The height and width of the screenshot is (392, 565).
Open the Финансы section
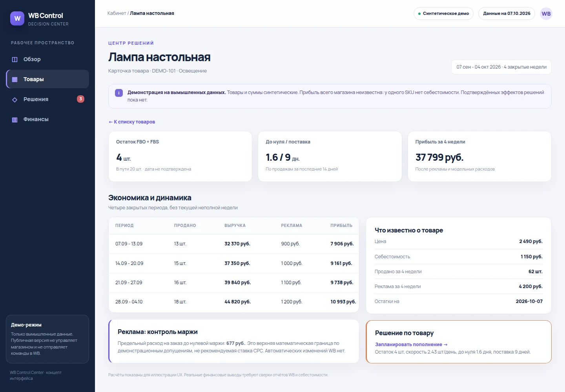click(x=47, y=119)
